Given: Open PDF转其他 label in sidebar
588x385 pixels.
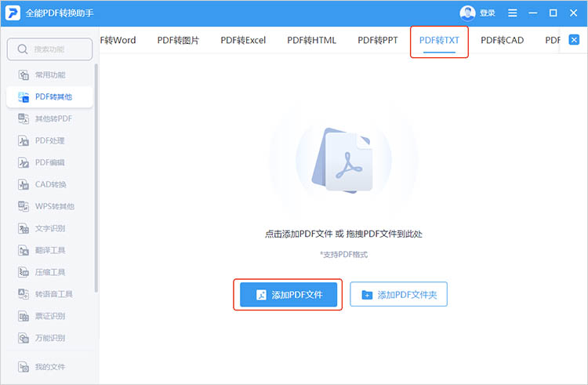Looking at the screenshot, I should click(x=53, y=97).
